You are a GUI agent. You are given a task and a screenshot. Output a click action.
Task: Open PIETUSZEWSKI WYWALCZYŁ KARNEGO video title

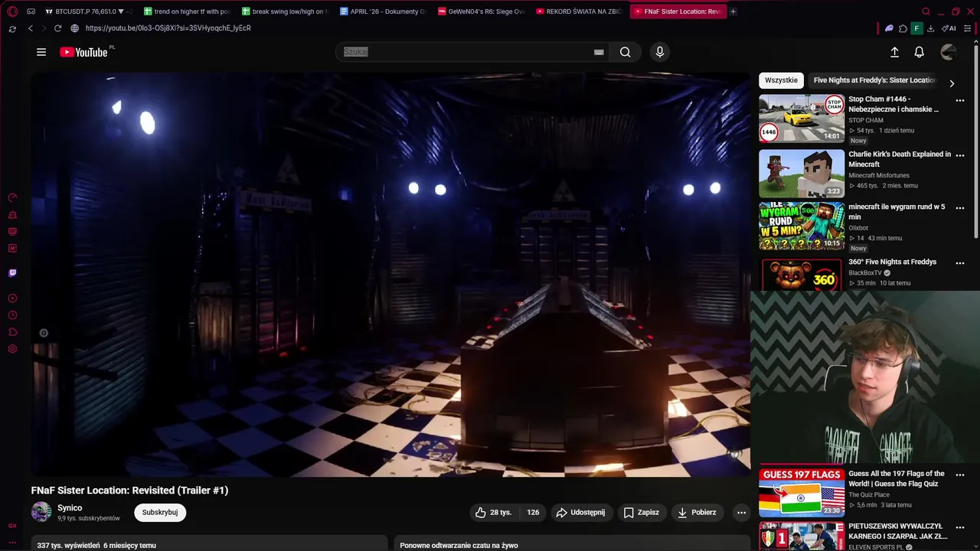pyautogui.click(x=898, y=531)
